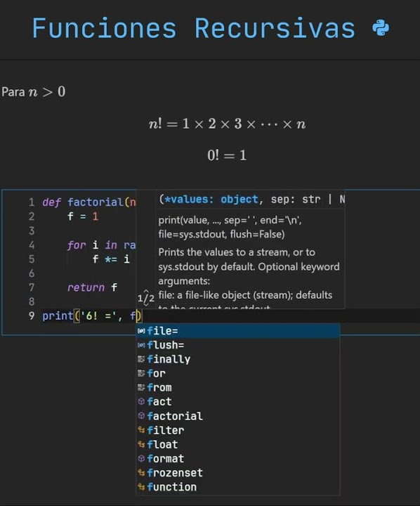
Task: Click the parameter icon beside 'file='
Action: coord(141,331)
